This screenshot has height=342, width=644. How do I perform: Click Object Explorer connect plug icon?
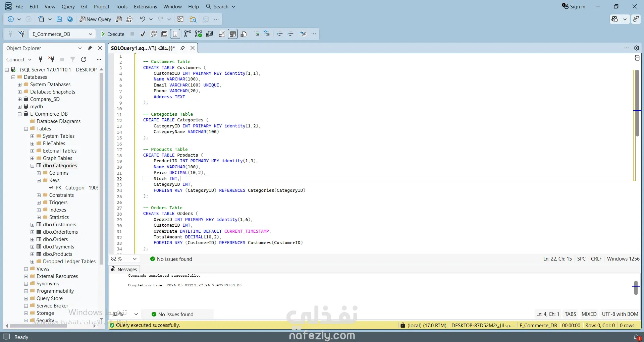point(41,59)
